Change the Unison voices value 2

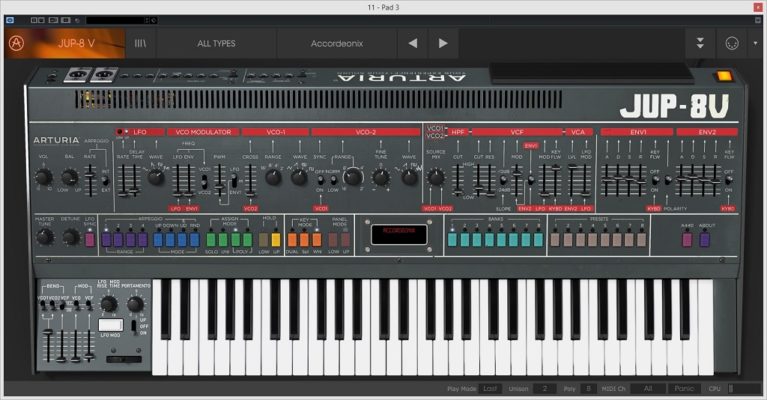545,389
